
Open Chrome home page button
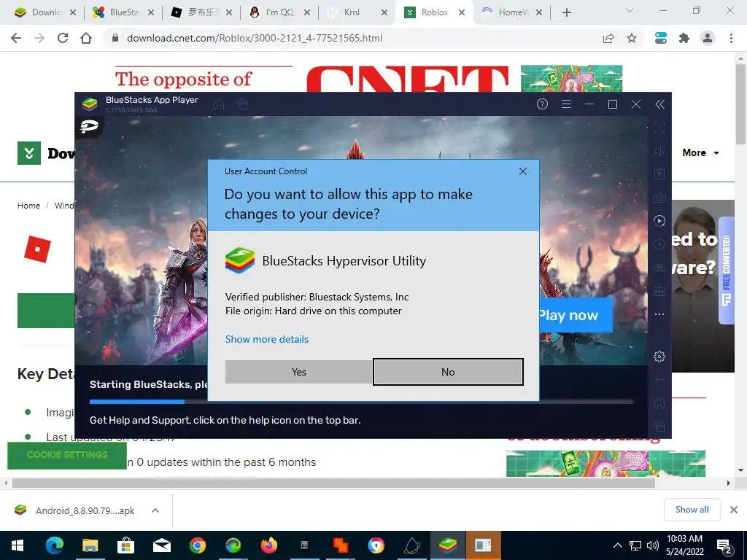86,38
